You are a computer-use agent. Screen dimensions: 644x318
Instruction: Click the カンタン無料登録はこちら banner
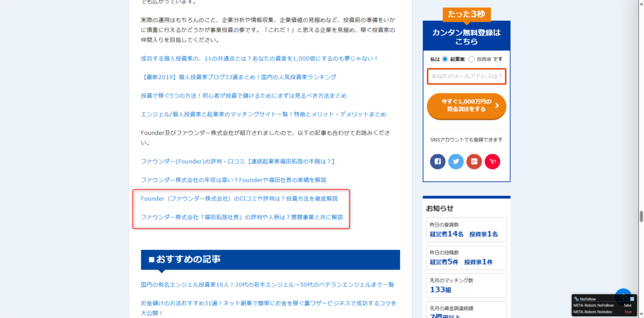(467, 37)
